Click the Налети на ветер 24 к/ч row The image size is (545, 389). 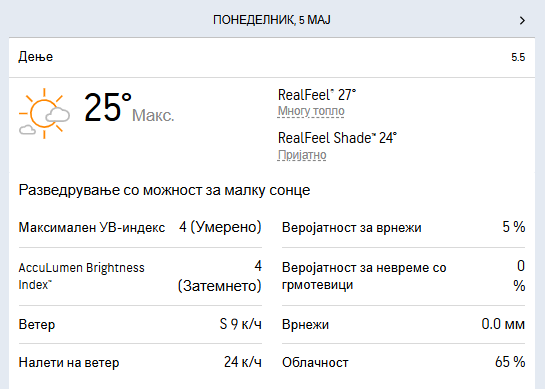[140, 362]
